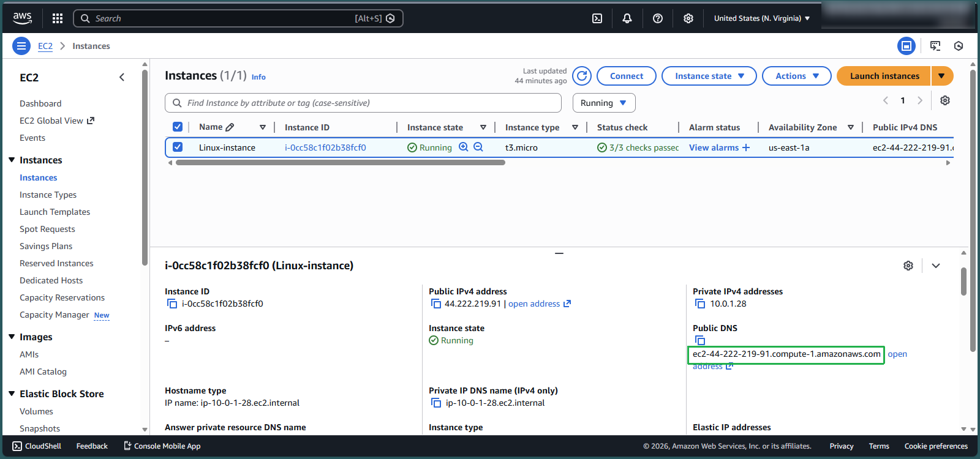Screen dimensions: 980x459
Task: Copy the public IPv4 address 44.222.219.91
Action: click(x=436, y=304)
